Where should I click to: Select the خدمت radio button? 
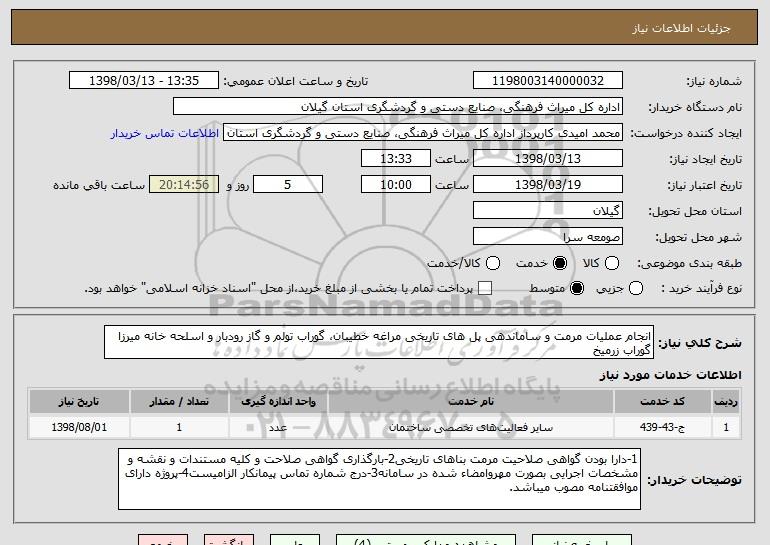pos(559,263)
